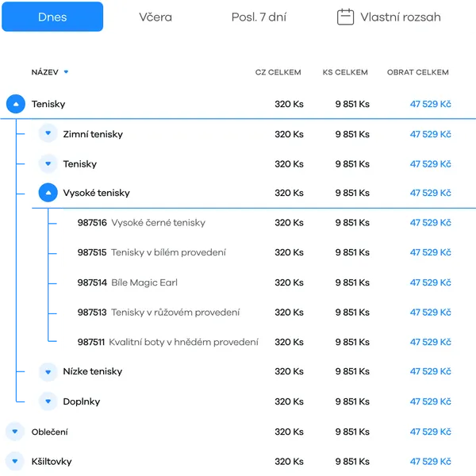Open product 987511 Kvalitní boty v hnědém provedení
This screenshot has height=476, width=476.
[168, 342]
